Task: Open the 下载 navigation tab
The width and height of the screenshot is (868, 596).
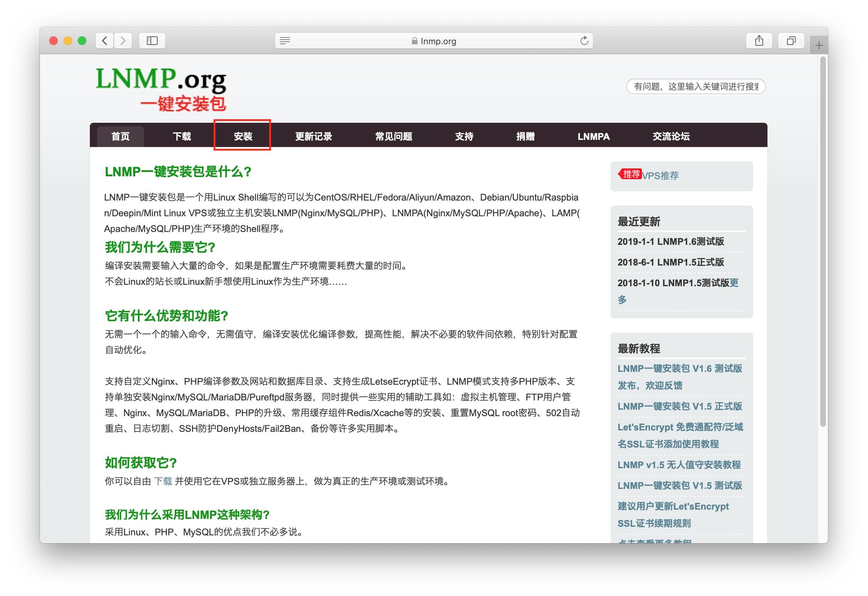Action: tap(182, 136)
